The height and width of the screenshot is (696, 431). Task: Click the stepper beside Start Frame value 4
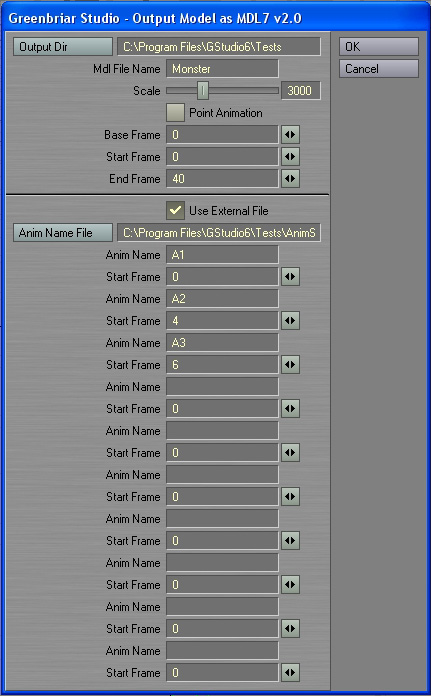pyautogui.click(x=290, y=320)
